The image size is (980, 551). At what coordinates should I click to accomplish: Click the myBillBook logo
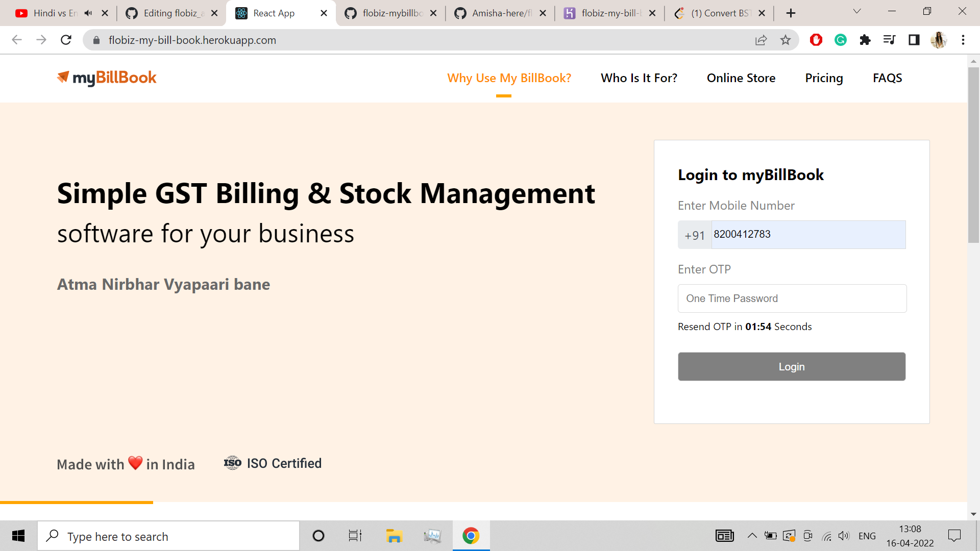[x=106, y=78]
